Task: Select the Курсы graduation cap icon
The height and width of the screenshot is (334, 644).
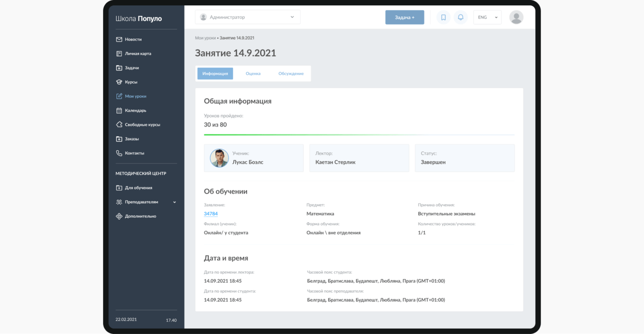Action: tap(119, 82)
